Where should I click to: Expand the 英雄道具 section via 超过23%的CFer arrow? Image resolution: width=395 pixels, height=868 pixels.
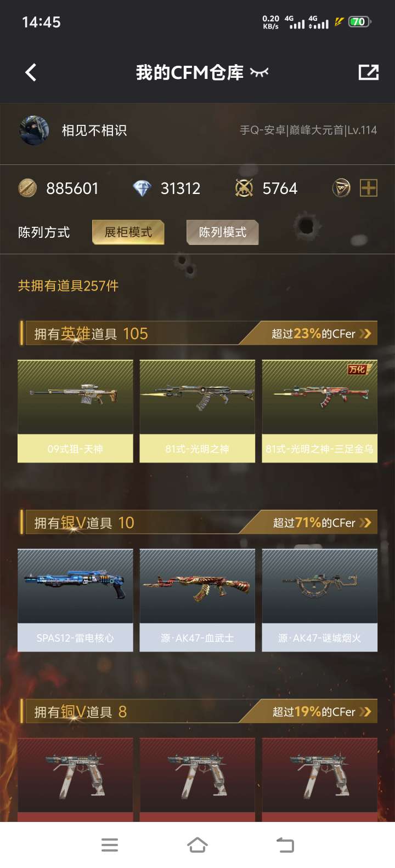(321, 334)
